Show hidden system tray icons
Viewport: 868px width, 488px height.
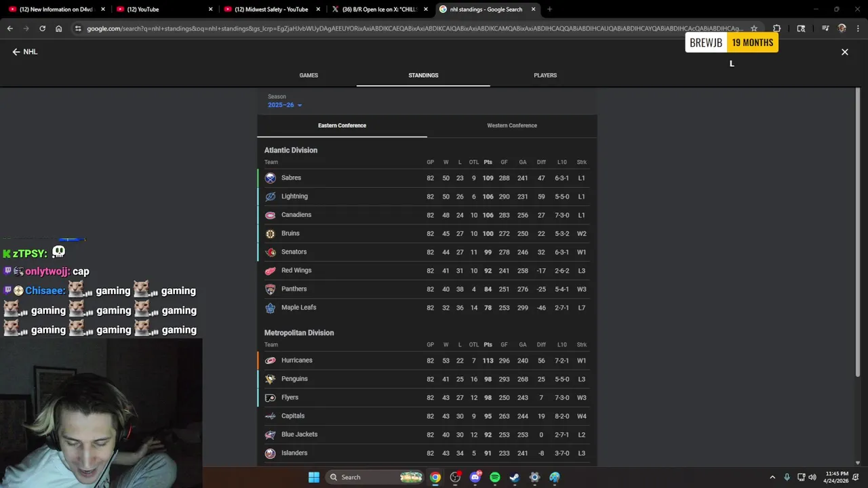point(772,477)
